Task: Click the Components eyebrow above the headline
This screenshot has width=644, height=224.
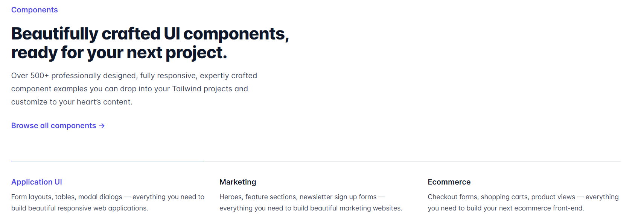Action: click(34, 9)
